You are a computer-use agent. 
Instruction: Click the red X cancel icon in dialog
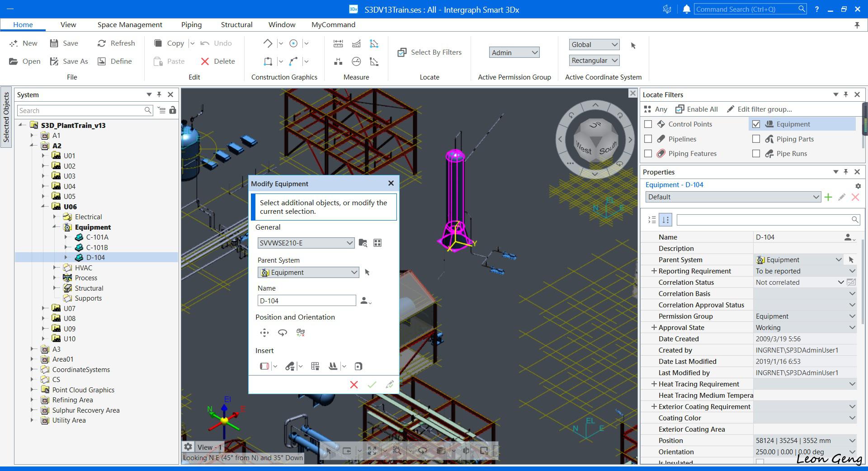(354, 385)
